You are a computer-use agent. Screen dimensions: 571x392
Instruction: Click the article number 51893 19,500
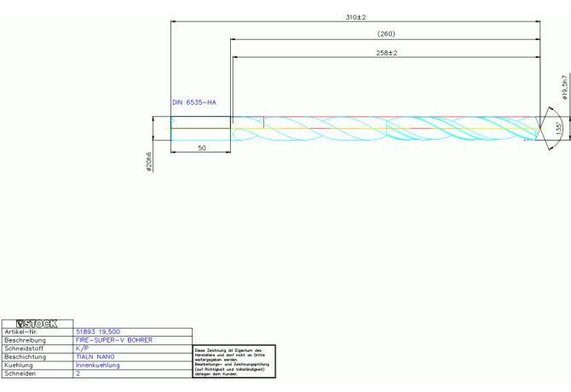pyautogui.click(x=98, y=331)
